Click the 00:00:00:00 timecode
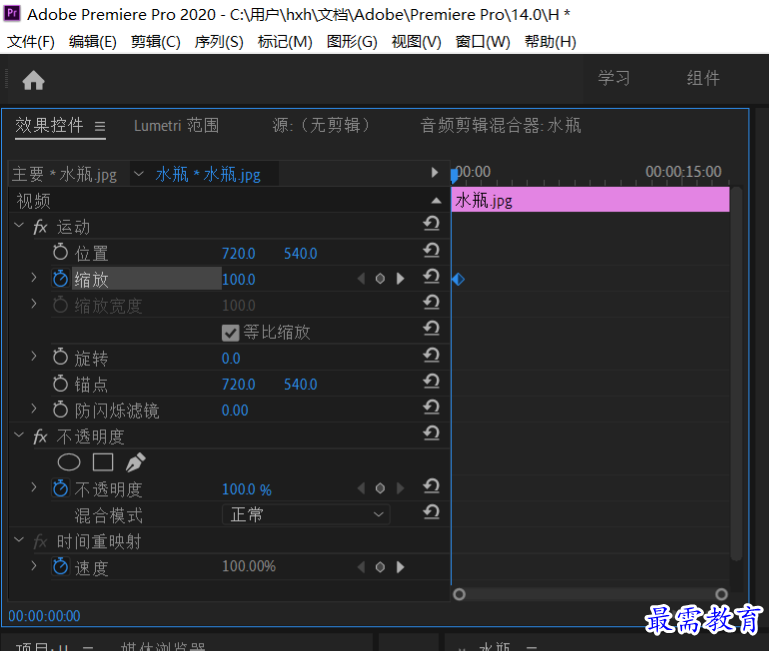The width and height of the screenshot is (769, 651). tap(44, 616)
